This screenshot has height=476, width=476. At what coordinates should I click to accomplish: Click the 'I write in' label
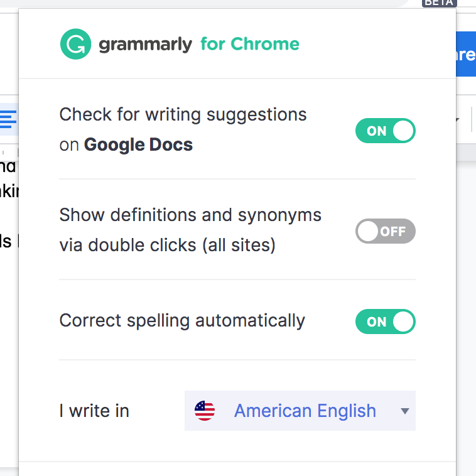94,411
